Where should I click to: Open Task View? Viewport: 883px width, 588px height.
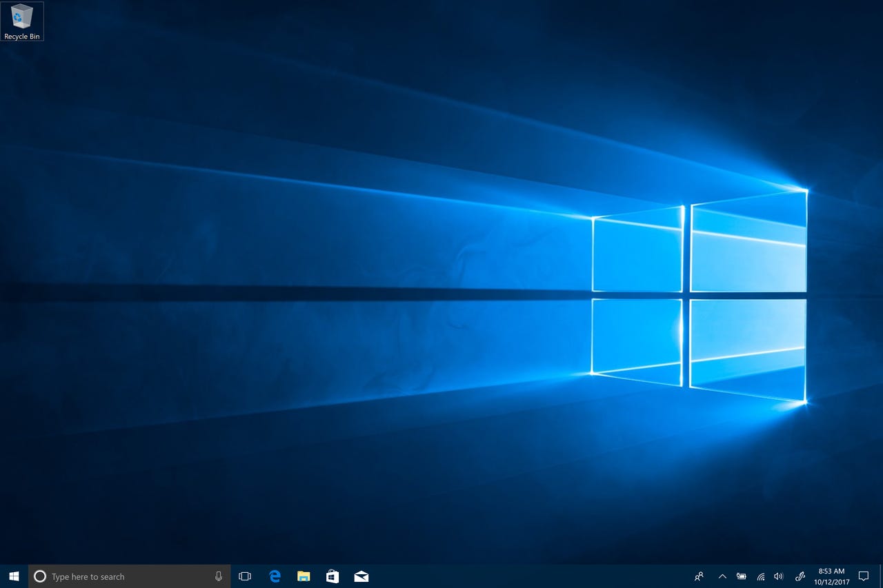point(245,576)
